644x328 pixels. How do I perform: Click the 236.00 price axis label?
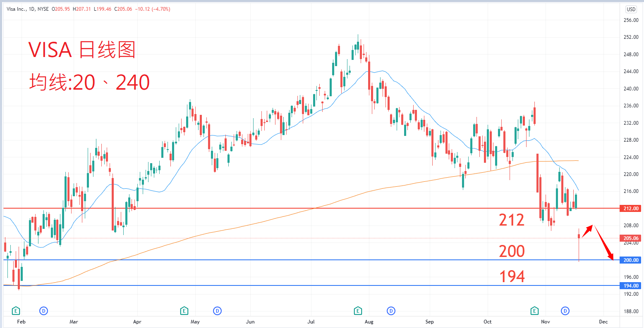(631, 106)
